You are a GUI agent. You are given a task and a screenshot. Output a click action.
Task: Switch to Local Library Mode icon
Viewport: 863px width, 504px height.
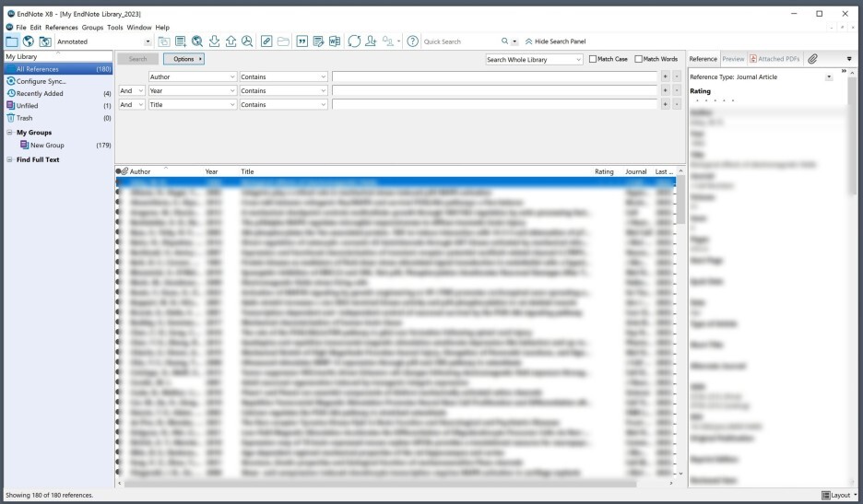12,41
